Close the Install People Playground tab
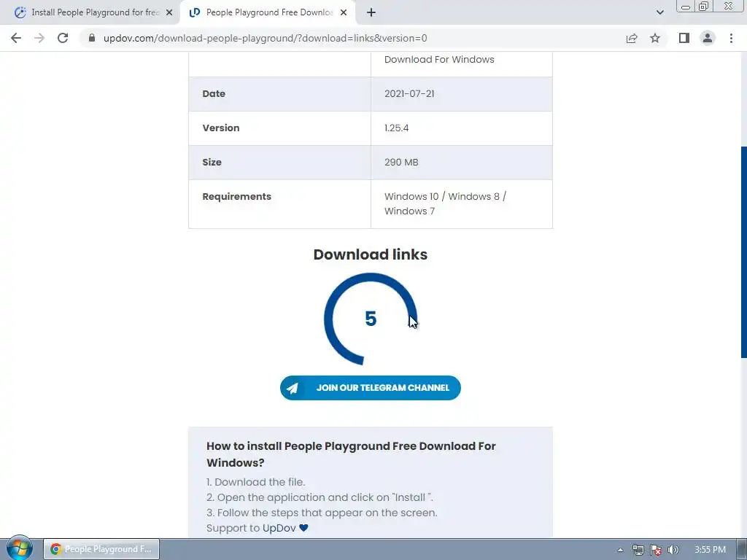Image resolution: width=747 pixels, height=560 pixels. [169, 13]
